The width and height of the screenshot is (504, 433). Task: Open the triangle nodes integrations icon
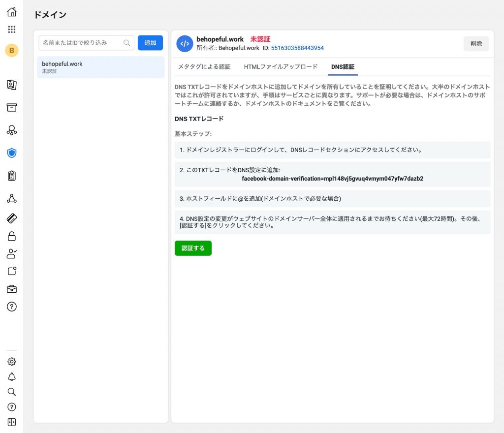click(12, 198)
